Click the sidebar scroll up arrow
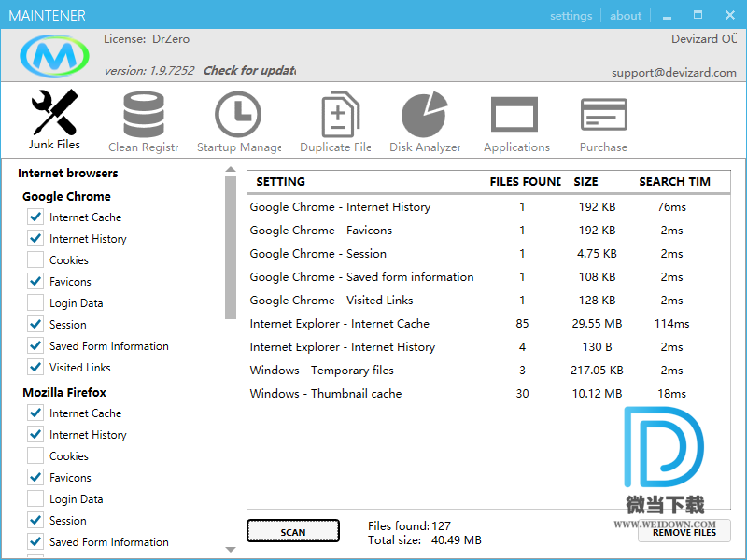Viewport: 747px width, 560px height. pyautogui.click(x=231, y=170)
